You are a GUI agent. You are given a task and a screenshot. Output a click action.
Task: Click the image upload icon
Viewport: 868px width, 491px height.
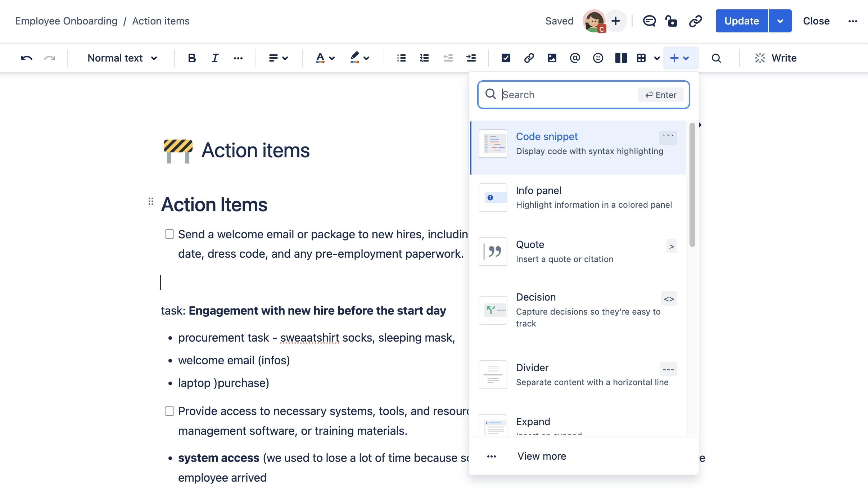pos(551,58)
